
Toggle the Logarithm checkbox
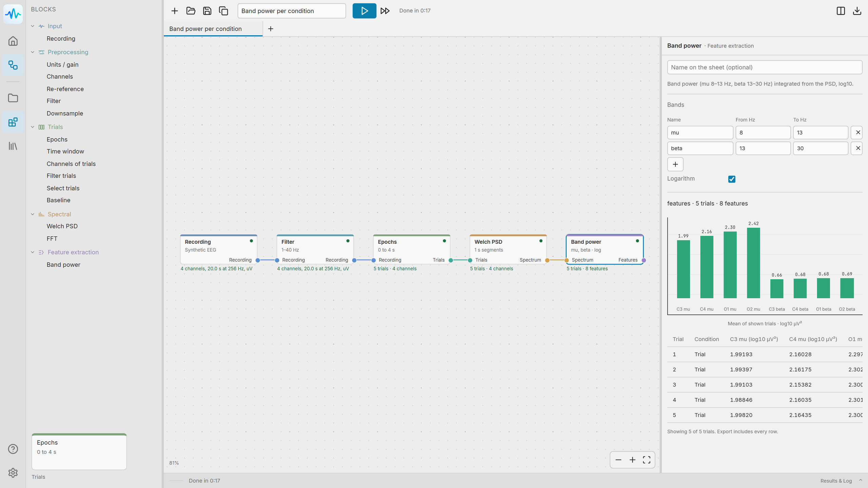(732, 179)
